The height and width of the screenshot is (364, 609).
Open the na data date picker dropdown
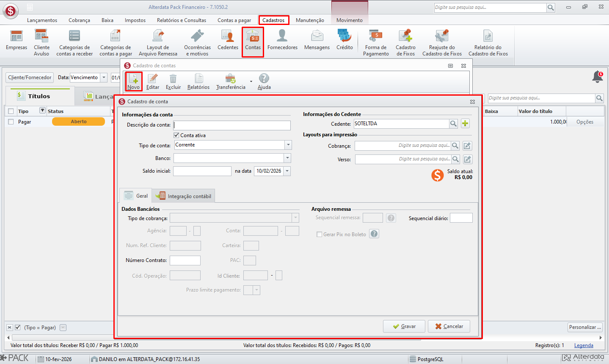(287, 171)
